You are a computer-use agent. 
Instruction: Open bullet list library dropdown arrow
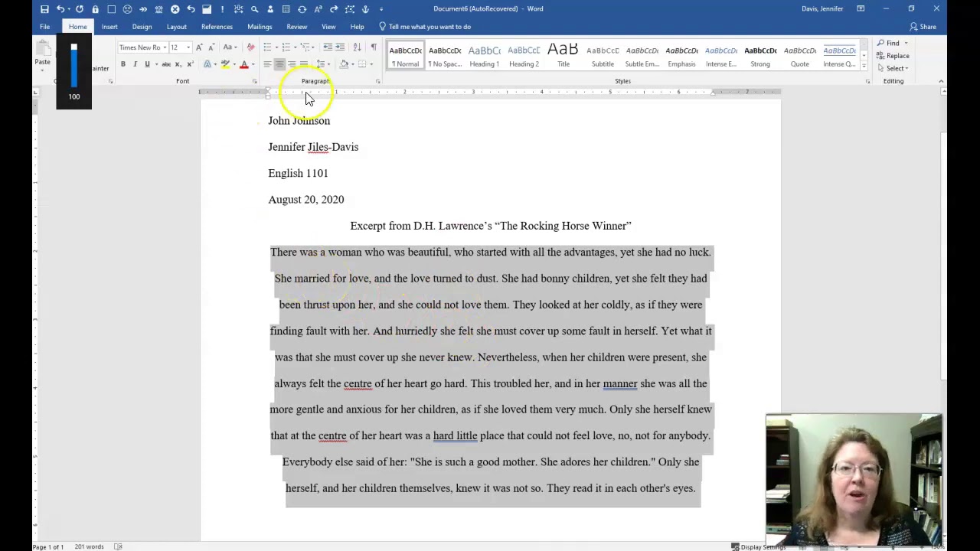pos(276,47)
